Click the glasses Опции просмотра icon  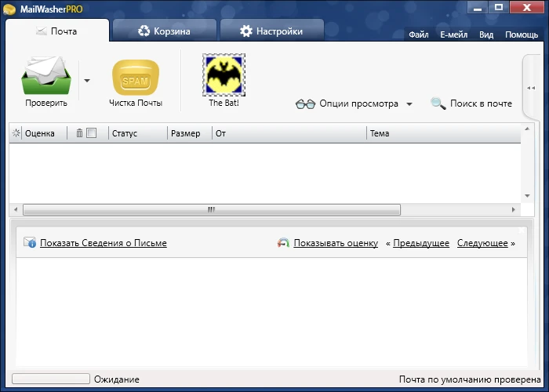305,103
